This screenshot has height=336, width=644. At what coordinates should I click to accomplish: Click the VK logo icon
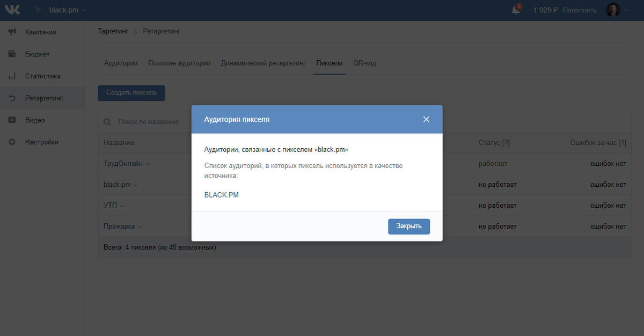[x=12, y=10]
